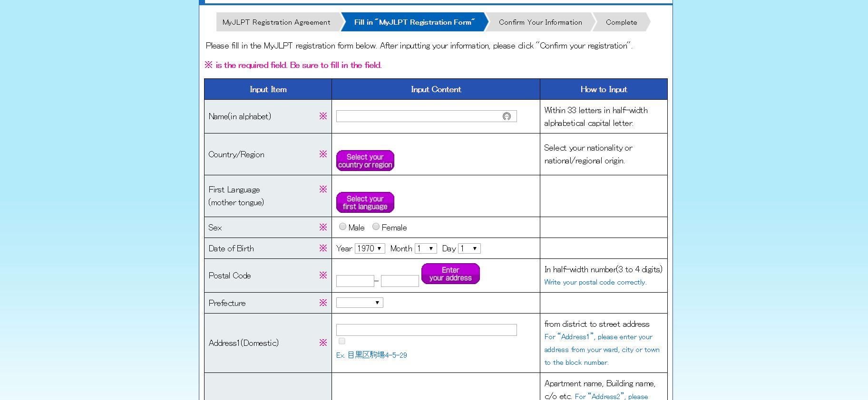Click the first Postal Code box
Image resolution: width=868 pixels, height=400 pixels.
(x=355, y=281)
